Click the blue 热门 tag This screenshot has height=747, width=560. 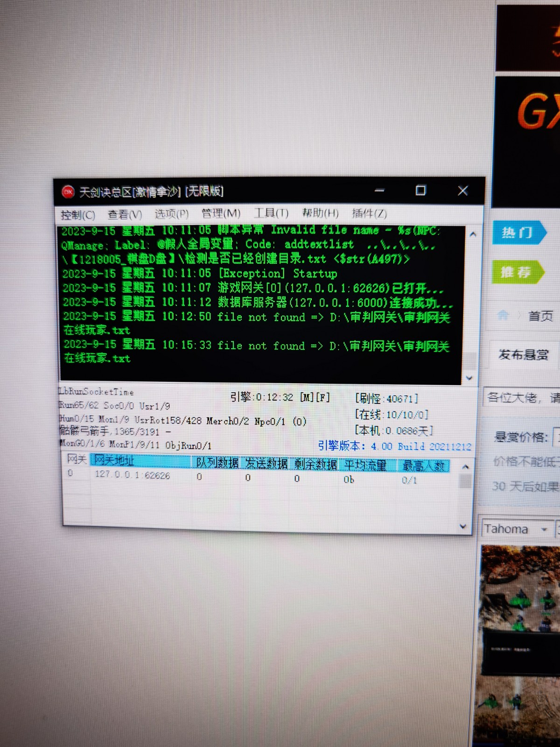518,233
